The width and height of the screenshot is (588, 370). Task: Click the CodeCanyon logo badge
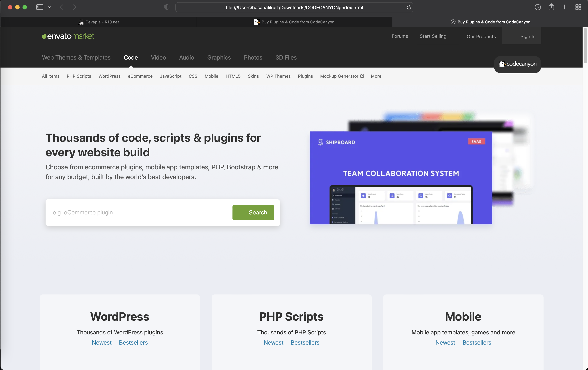point(517,64)
